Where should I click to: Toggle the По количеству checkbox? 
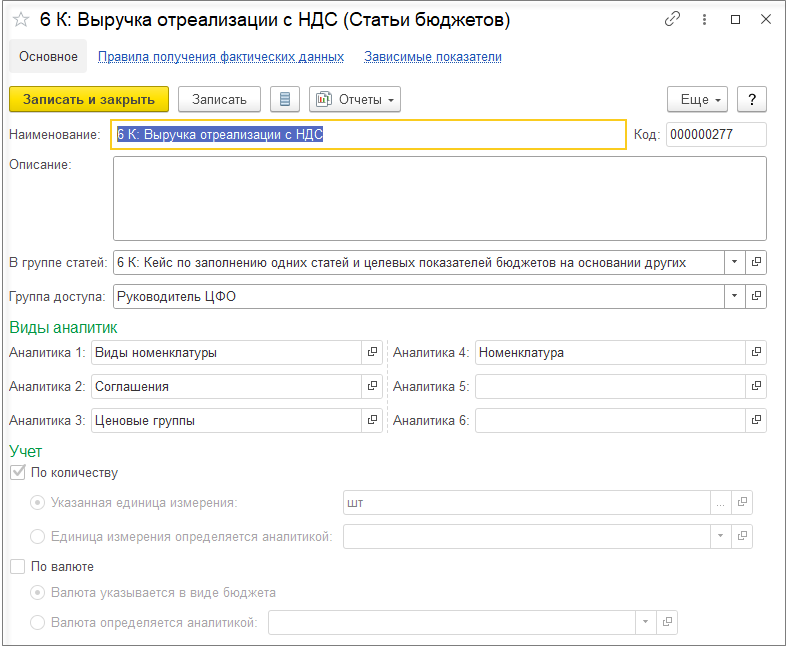pyautogui.click(x=18, y=472)
